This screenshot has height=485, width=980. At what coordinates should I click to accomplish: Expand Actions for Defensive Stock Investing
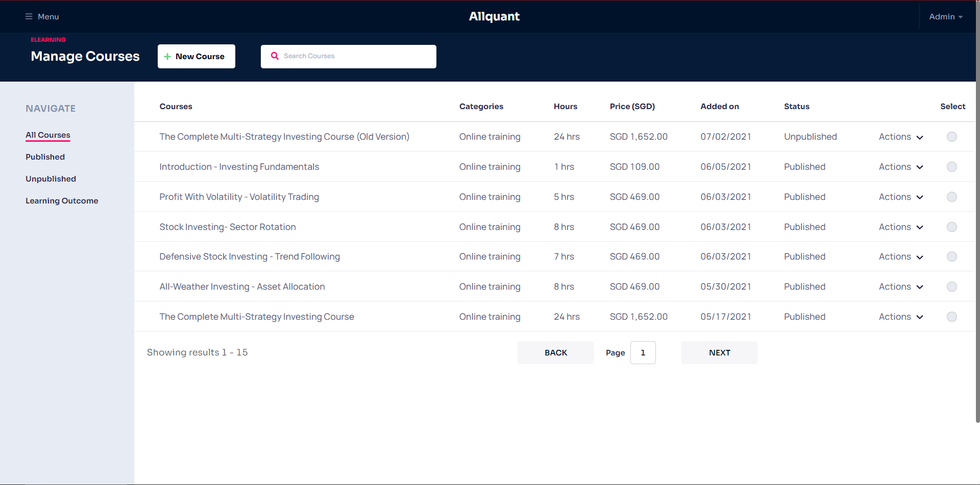pyautogui.click(x=901, y=257)
